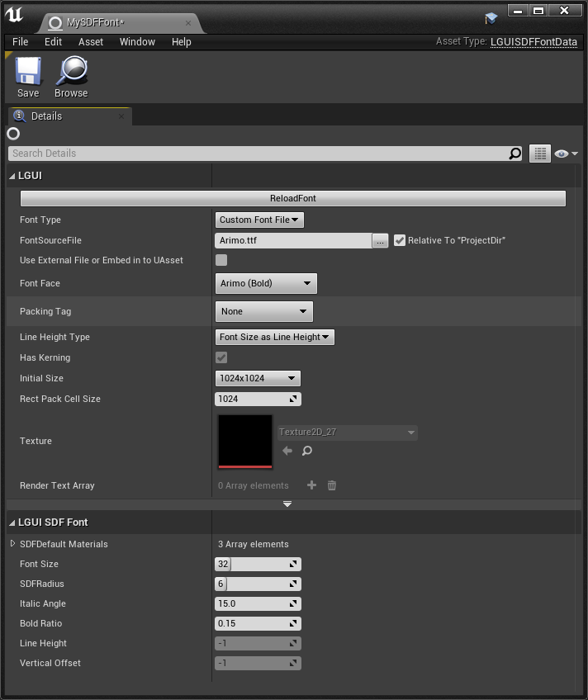
Task: Toggle Use External File or Embed checkbox
Action: (x=221, y=260)
